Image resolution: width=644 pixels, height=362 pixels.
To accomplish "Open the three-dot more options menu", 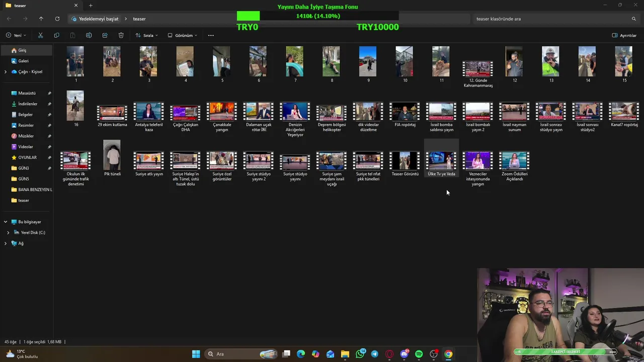I will (211, 35).
